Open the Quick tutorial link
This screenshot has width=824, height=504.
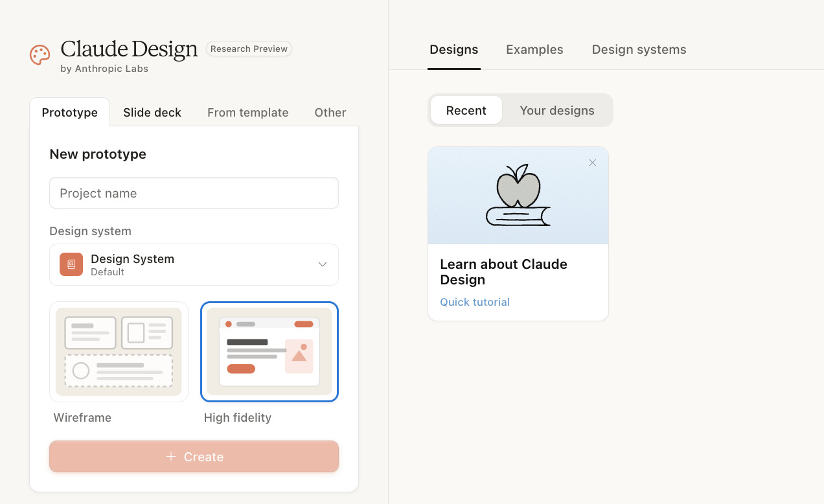point(475,302)
